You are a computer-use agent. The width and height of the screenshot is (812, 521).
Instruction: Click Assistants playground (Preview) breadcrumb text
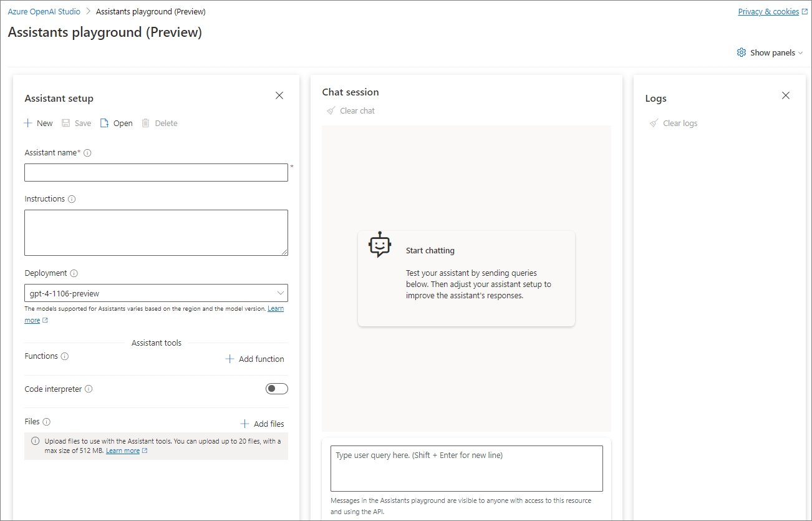coord(151,11)
